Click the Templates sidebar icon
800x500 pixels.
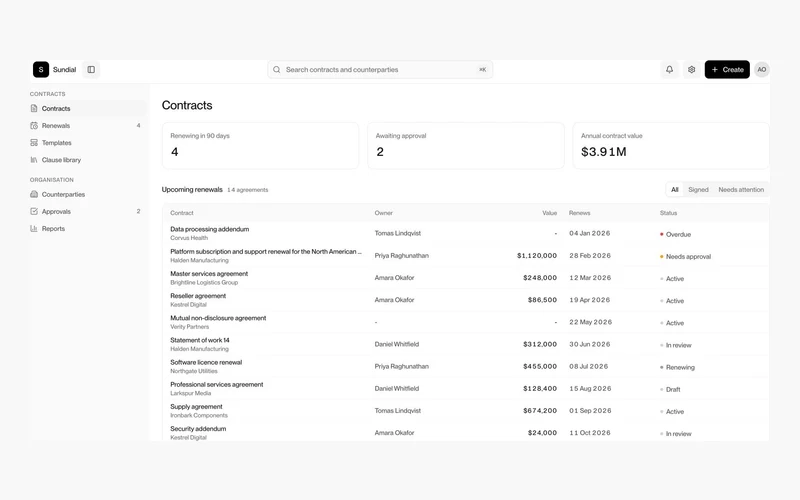[x=34, y=143]
